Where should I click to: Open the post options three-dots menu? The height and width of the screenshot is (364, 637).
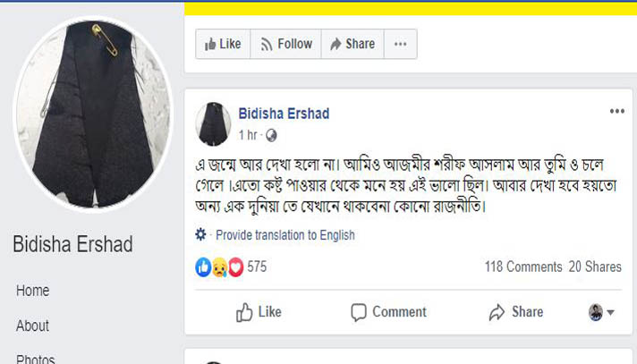pos(616,111)
